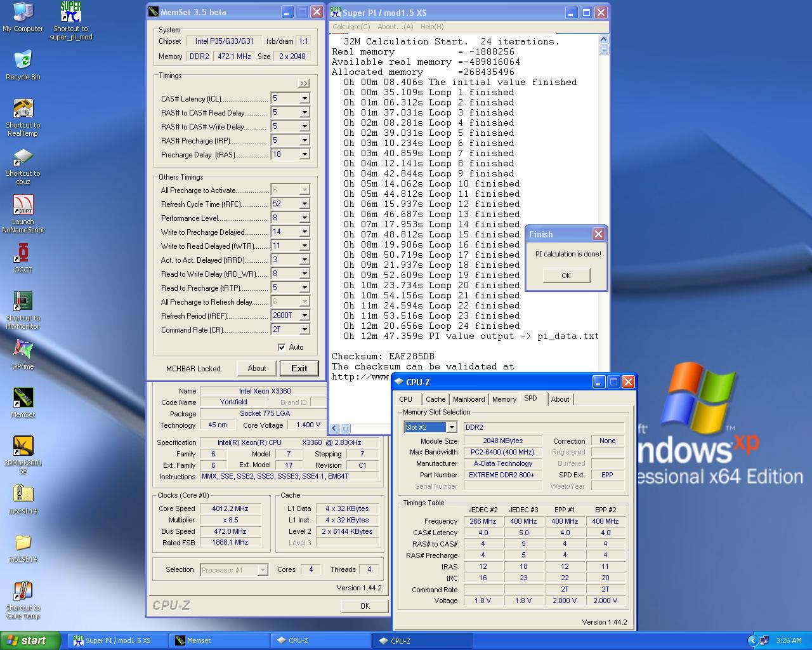This screenshot has height=650, width=812.
Task: Click the Part Number EXTREME DDR2 800+ value
Action: pos(503,475)
